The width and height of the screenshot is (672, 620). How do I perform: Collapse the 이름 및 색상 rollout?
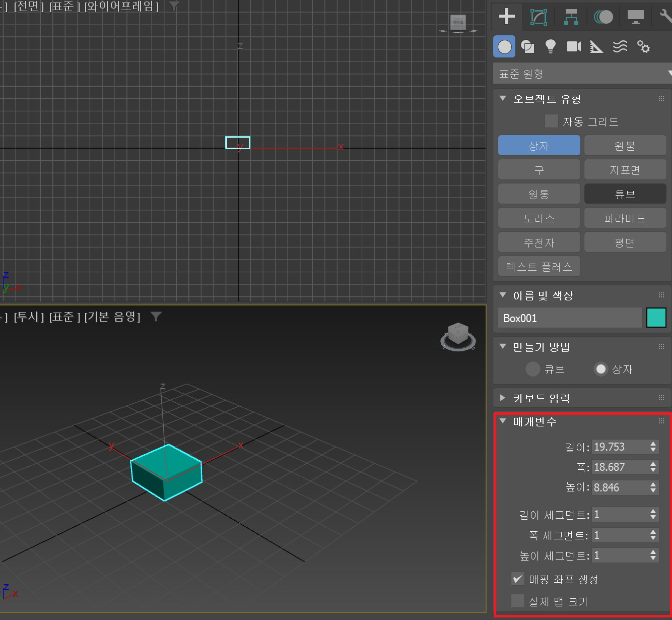pyautogui.click(x=502, y=295)
